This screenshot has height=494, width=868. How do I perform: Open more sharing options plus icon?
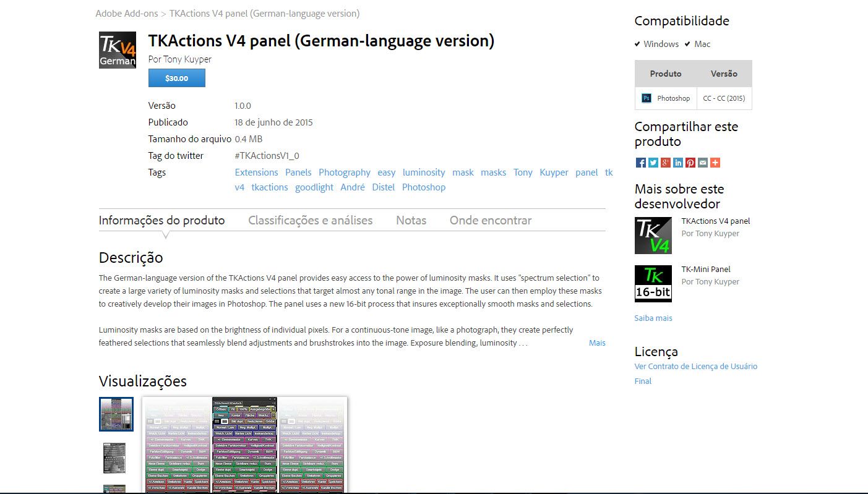pos(715,163)
